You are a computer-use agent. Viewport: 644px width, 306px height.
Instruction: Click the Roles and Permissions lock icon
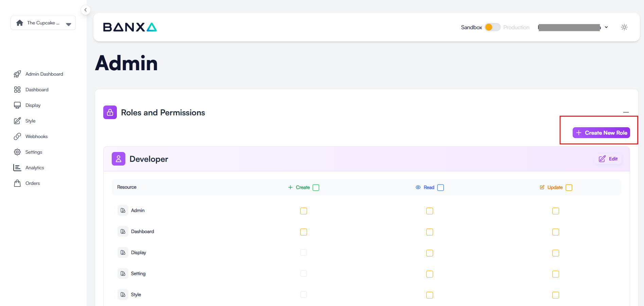coord(110,112)
